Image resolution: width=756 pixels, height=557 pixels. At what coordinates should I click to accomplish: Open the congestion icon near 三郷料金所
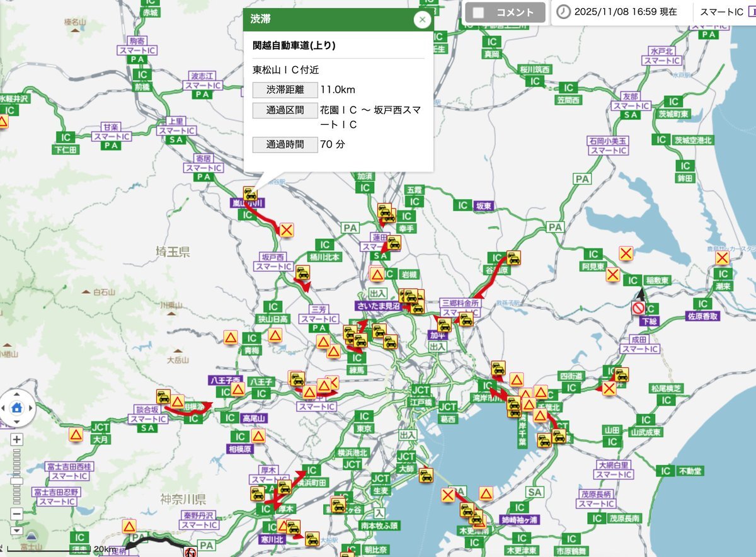466,319
